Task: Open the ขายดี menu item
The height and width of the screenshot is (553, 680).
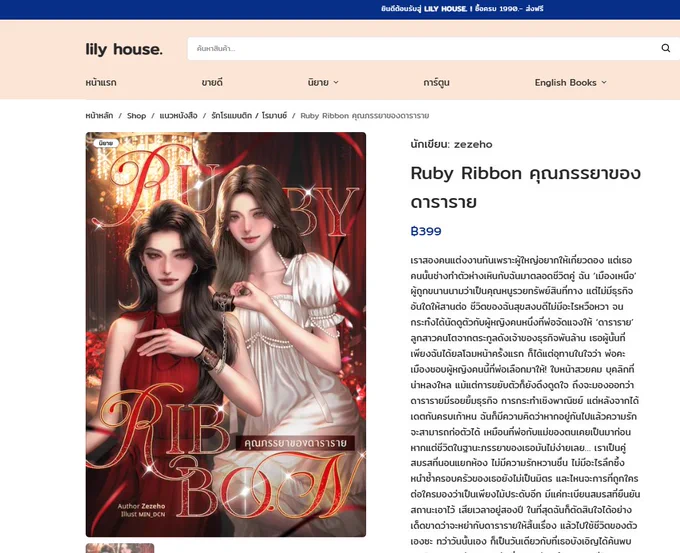Action: (212, 82)
